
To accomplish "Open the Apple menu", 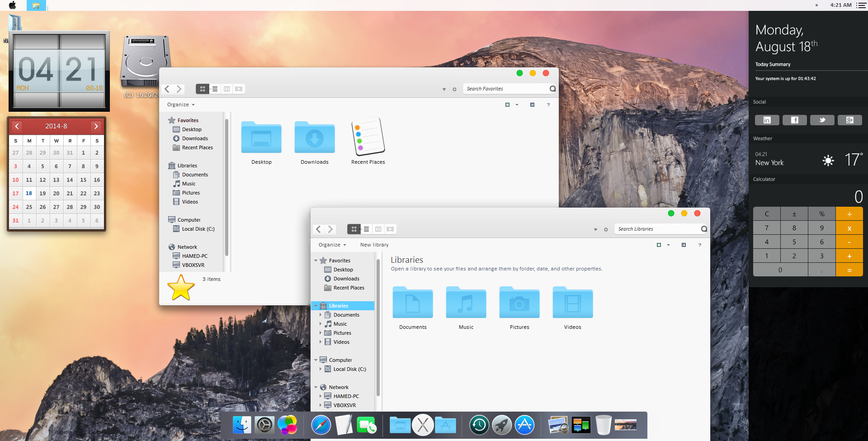I will [x=13, y=5].
